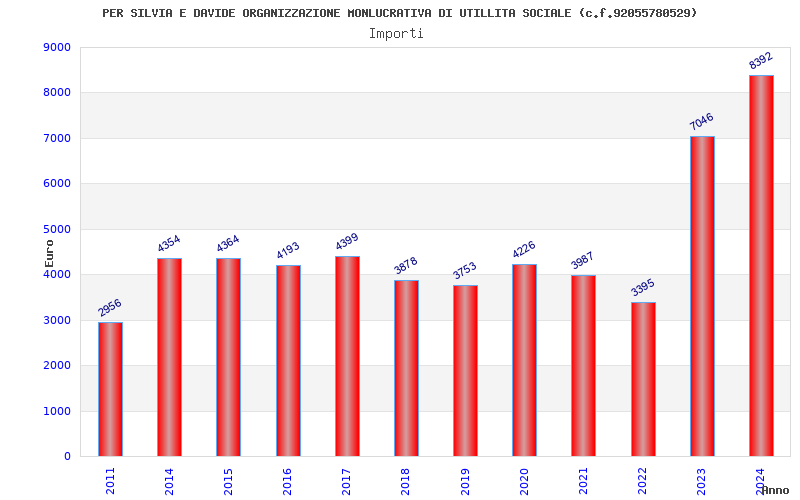
Task: Click the 2021 bar
Action: pyautogui.click(x=583, y=366)
